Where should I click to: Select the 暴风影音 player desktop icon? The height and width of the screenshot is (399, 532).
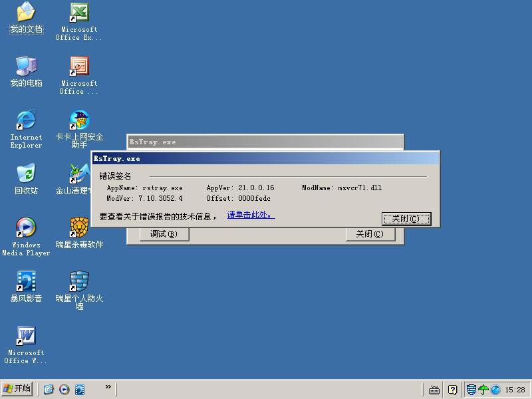(26, 282)
